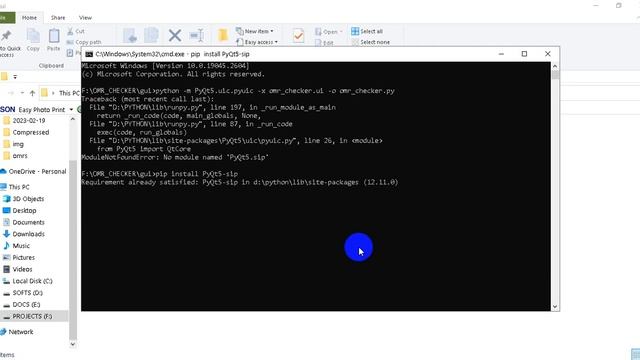The width and height of the screenshot is (640, 360).
Task: Select PROJECTS (F:) drive in navigation pane
Action: click(34, 316)
